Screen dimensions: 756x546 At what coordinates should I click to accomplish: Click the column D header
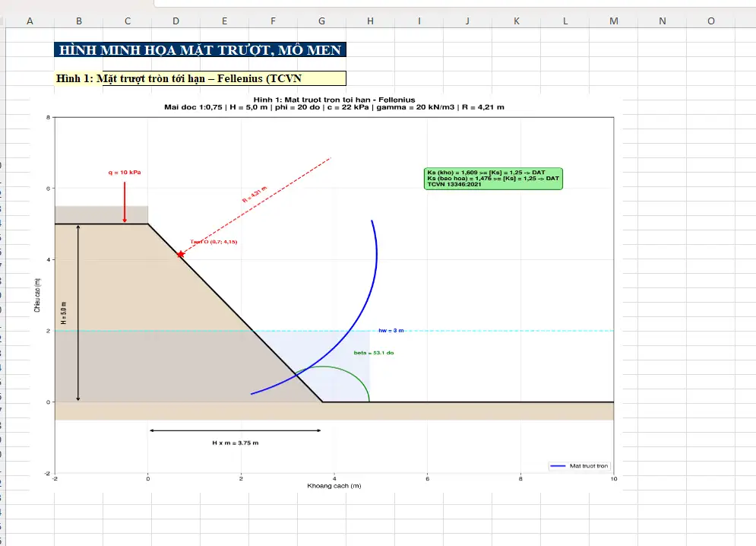coord(176,21)
